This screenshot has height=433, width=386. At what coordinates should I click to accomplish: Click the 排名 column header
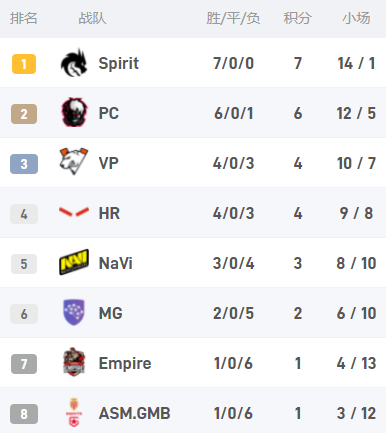coord(24,18)
